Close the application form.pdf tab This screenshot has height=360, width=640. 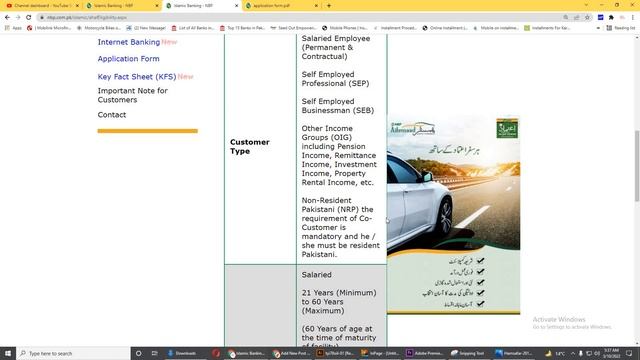316,6
